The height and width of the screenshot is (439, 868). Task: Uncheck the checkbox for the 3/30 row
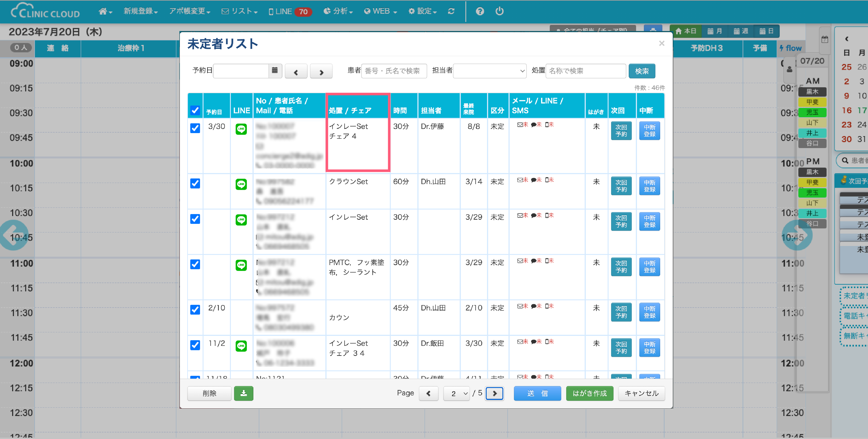195,128
